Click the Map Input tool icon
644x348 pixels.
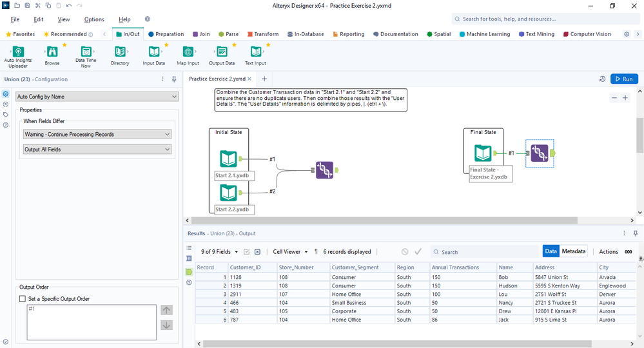click(x=188, y=52)
